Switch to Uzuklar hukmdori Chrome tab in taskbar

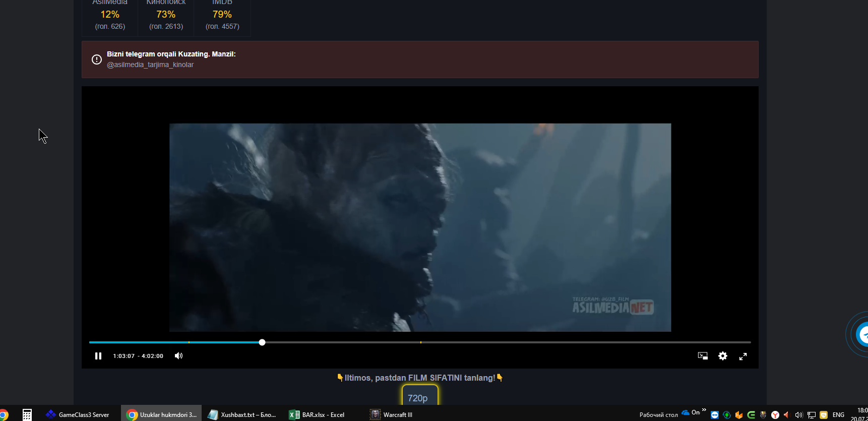[x=161, y=414]
